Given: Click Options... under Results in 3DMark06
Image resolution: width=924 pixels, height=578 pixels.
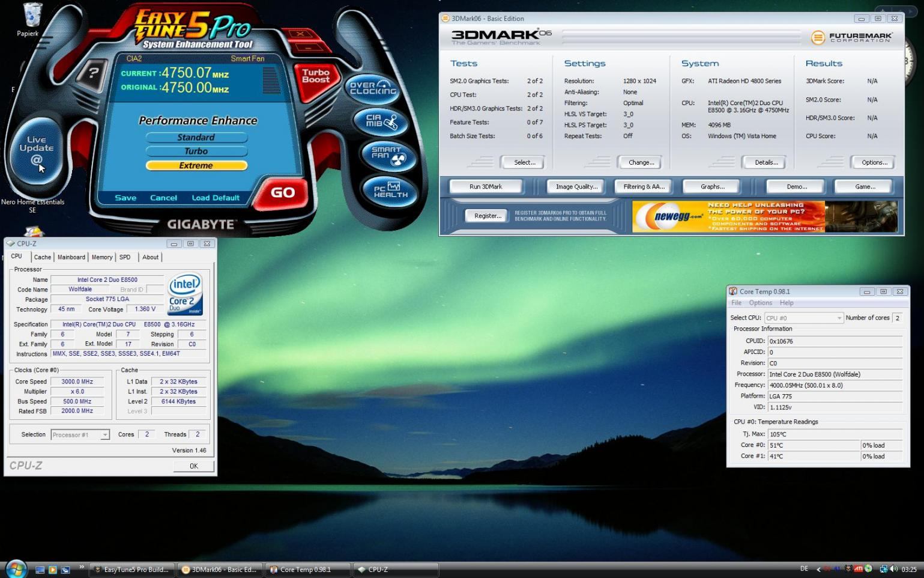Looking at the screenshot, I should coord(874,162).
